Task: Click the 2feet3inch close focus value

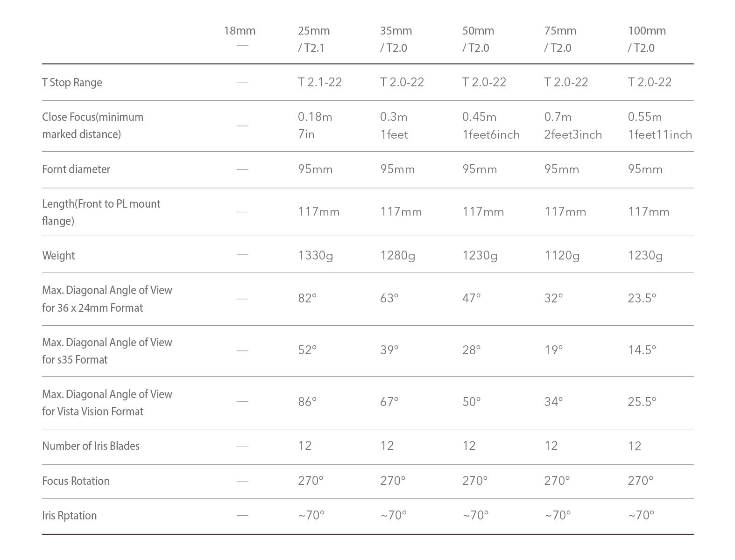Action: [573, 135]
